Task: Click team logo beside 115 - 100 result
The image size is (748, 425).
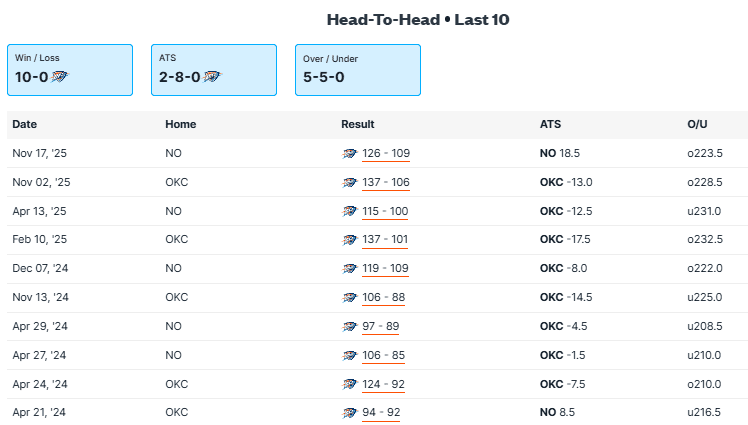Action: pos(349,212)
